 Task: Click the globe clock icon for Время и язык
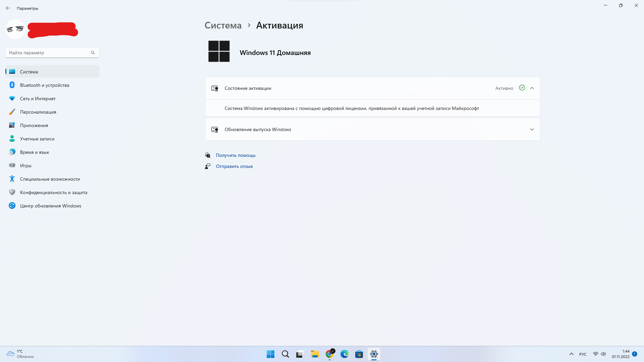12,152
